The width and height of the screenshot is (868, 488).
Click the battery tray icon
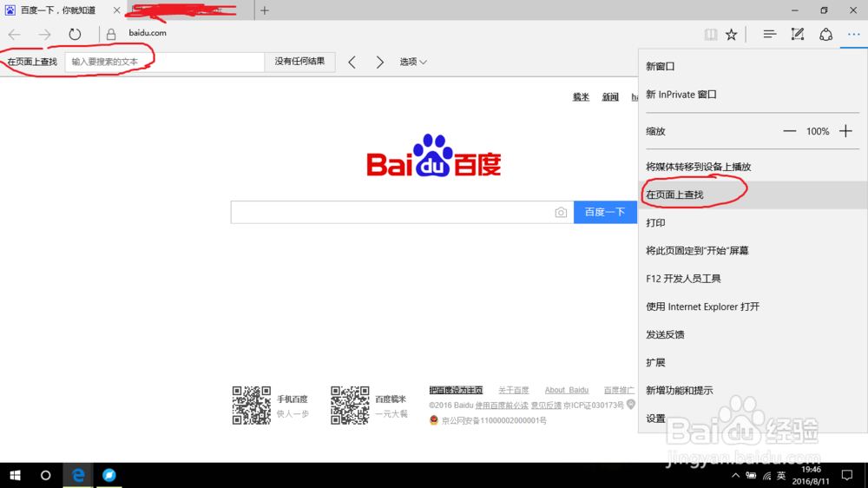(751, 475)
